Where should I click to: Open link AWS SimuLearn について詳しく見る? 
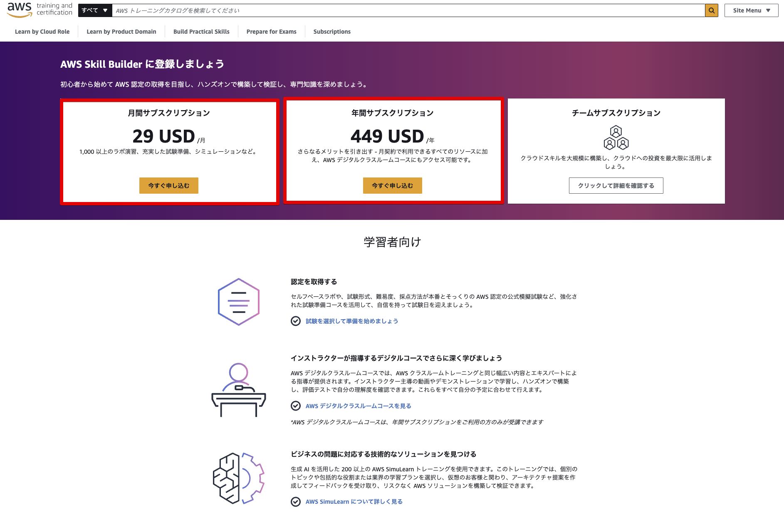[x=354, y=502]
